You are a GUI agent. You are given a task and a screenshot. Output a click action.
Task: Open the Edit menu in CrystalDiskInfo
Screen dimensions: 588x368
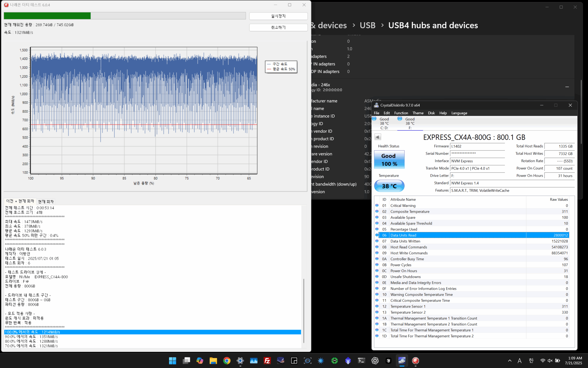point(387,113)
